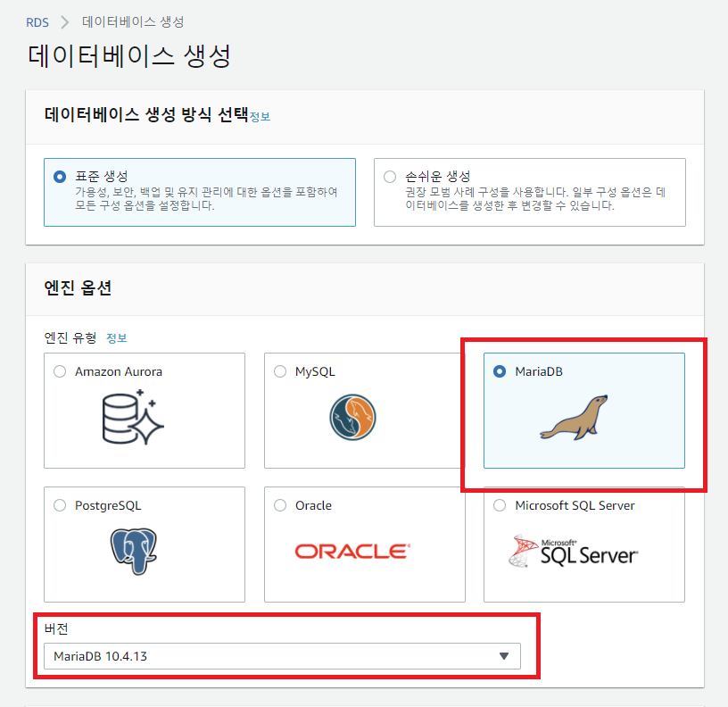Go to RDS breadcrumb link
The width and height of the screenshot is (728, 707).
[37, 22]
